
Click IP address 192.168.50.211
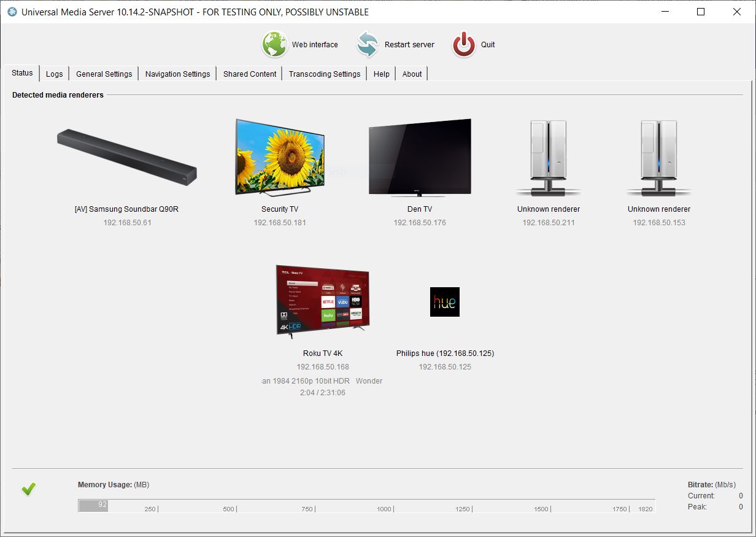click(x=549, y=223)
